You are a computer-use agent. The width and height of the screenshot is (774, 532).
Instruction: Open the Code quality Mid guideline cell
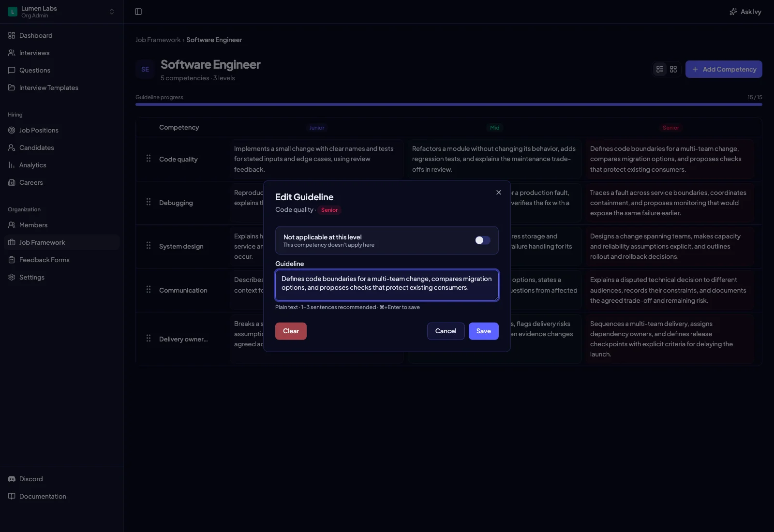pyautogui.click(x=494, y=159)
